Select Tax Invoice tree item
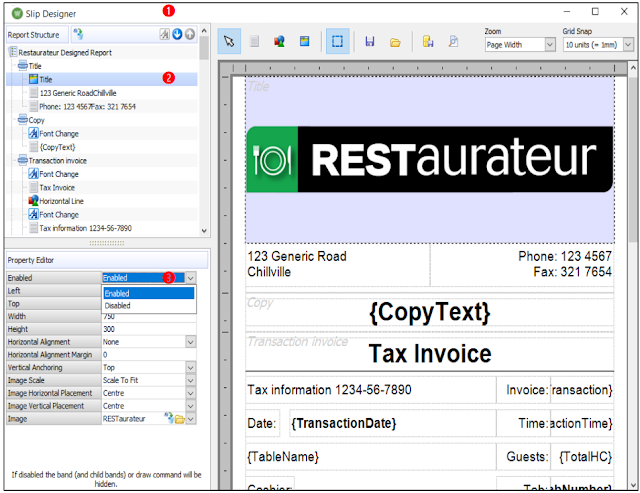Screen dimensions: 640x493 [57, 188]
